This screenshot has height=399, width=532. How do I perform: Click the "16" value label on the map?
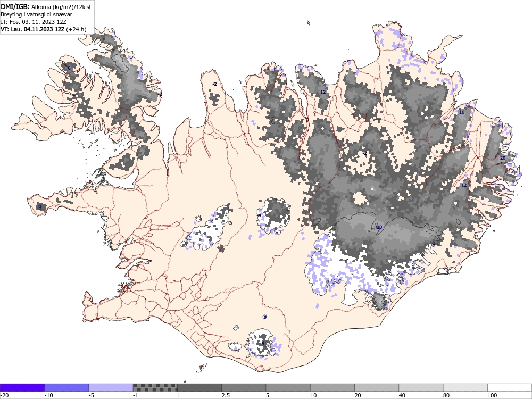point(461,112)
